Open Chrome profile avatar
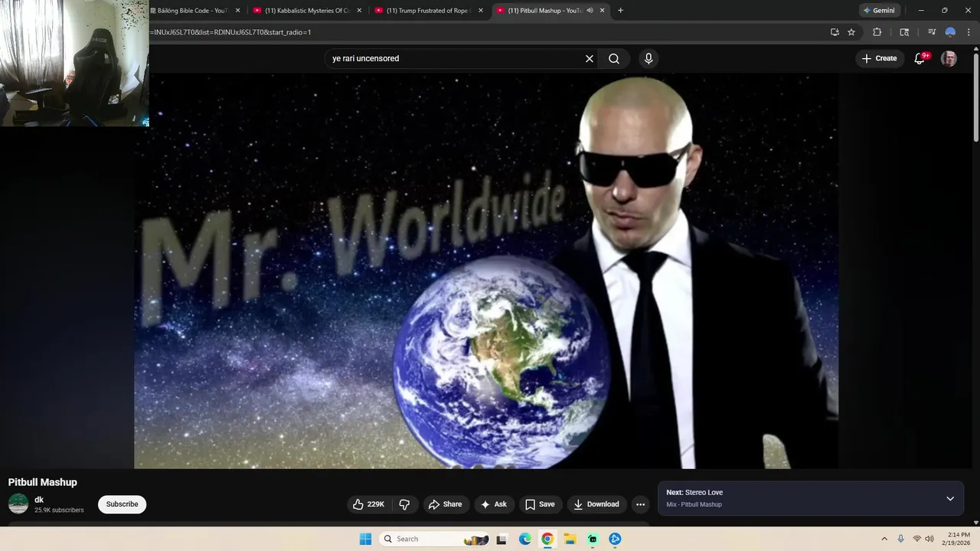The image size is (980, 551). pyautogui.click(x=950, y=32)
